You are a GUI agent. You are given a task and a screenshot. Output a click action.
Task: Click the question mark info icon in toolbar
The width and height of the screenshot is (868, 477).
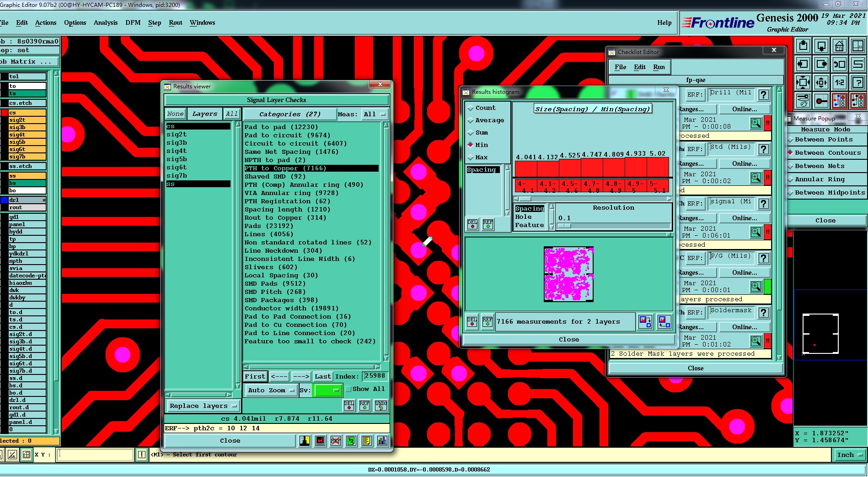tap(858, 82)
